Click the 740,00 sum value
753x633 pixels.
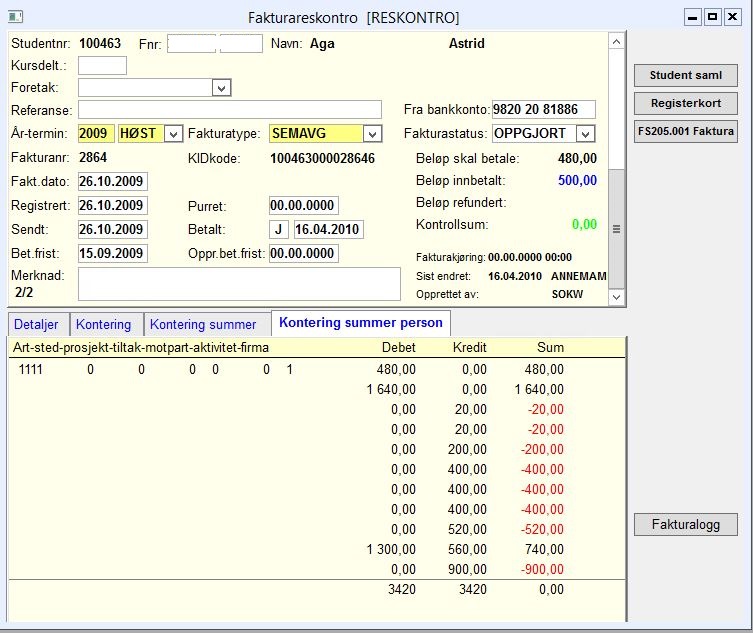[x=544, y=549]
